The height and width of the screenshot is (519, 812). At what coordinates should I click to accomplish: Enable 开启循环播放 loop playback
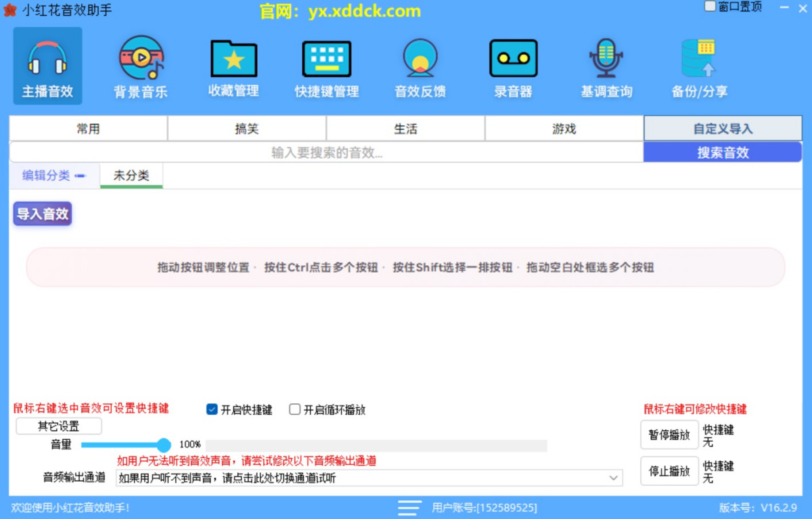pos(294,409)
